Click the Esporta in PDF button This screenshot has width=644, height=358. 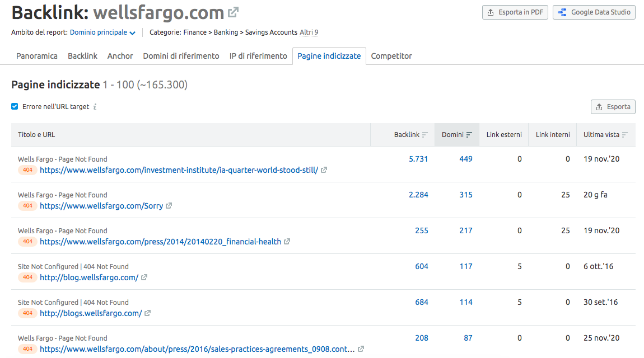pos(515,12)
